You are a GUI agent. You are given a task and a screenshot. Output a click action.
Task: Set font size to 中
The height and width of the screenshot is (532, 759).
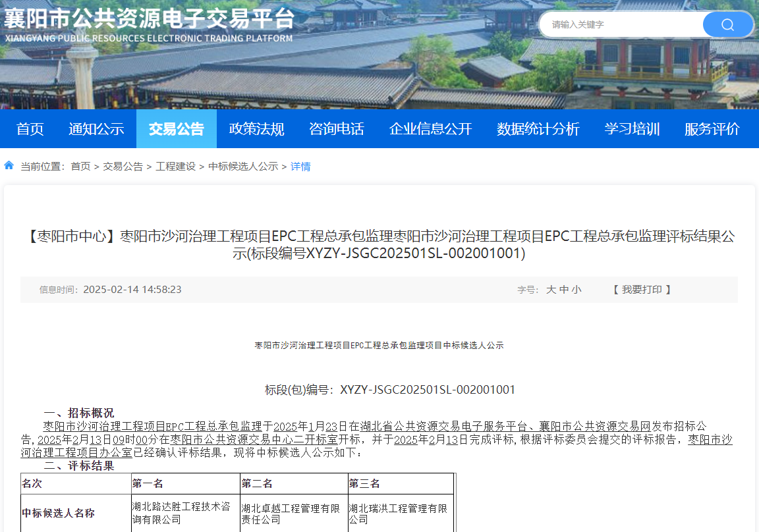564,290
